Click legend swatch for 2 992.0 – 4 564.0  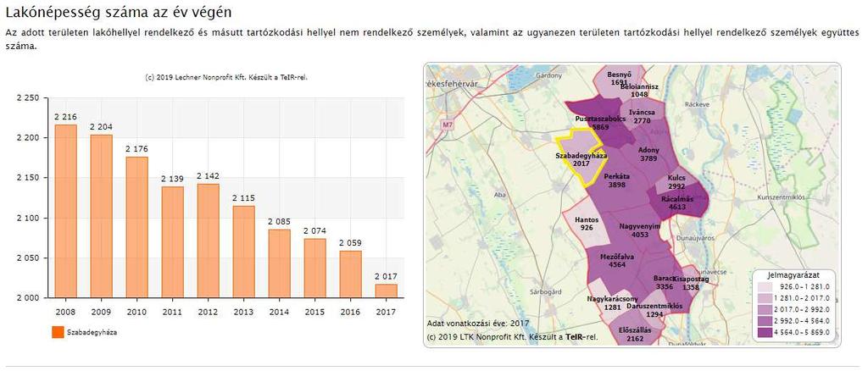765,321
